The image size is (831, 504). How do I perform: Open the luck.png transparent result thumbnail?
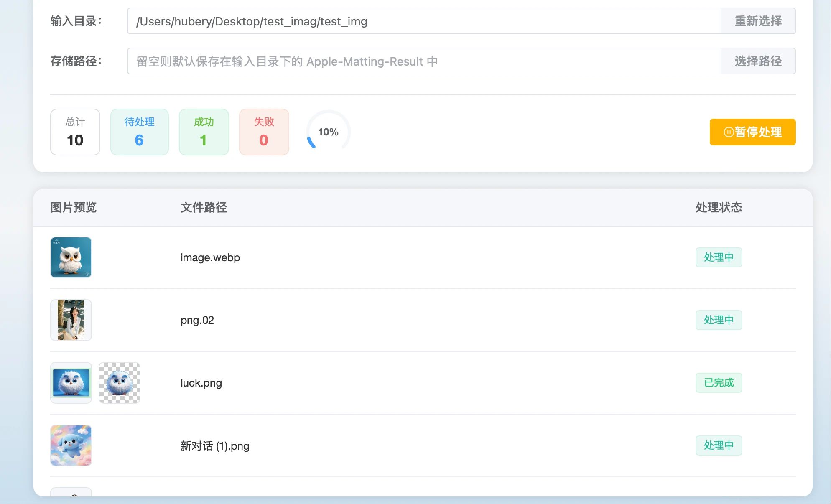120,383
